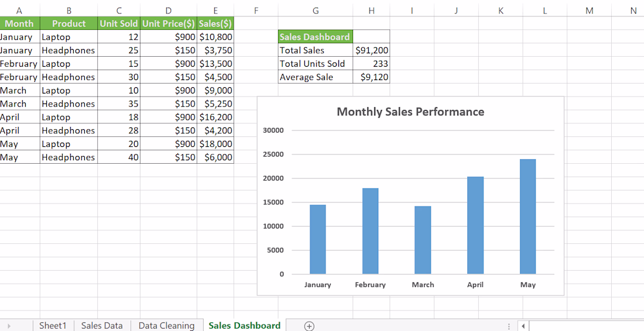The width and height of the screenshot is (644, 331).
Task: Click column D header
Action: pyautogui.click(x=169, y=11)
